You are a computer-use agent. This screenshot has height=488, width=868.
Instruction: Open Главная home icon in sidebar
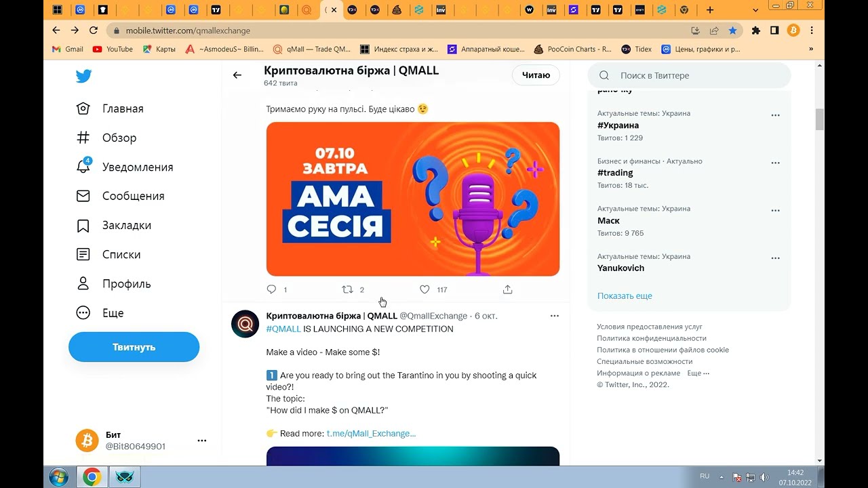tap(83, 108)
